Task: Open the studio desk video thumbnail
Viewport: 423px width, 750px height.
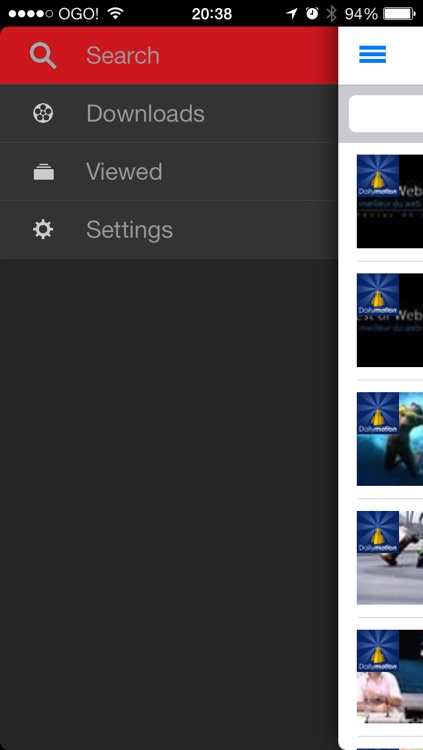Action: [390, 676]
